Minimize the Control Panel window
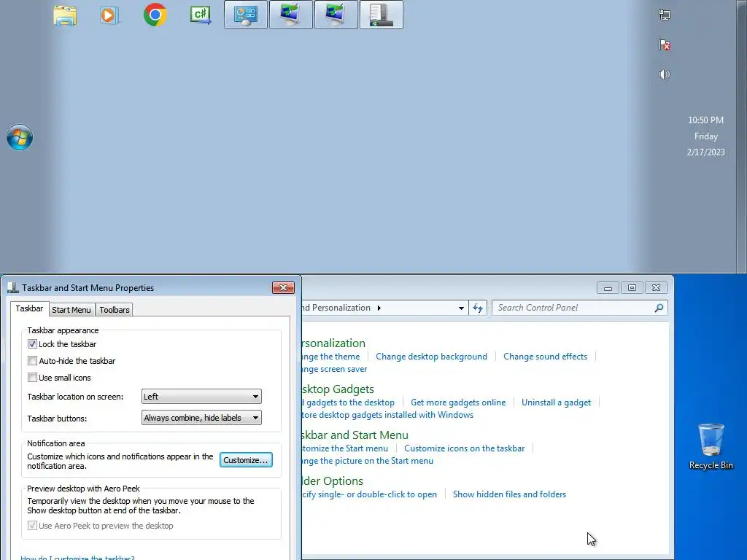This screenshot has width=747, height=560. pos(608,287)
